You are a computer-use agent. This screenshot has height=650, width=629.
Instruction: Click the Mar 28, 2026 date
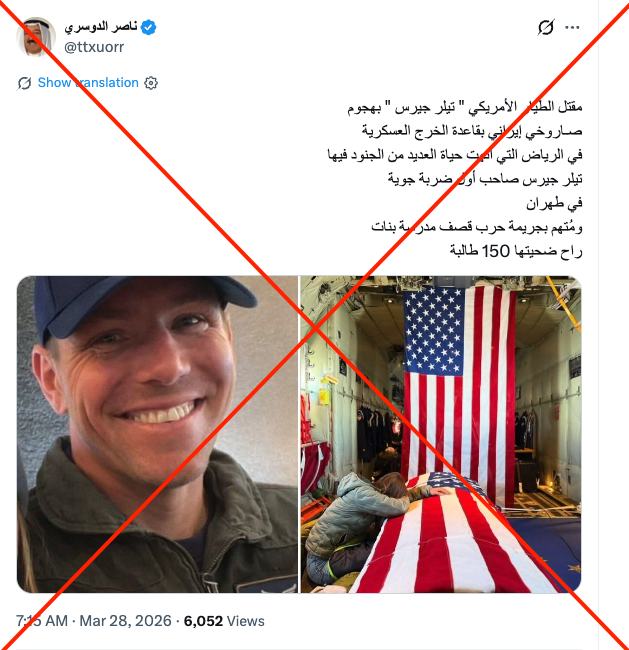[x=125, y=621]
